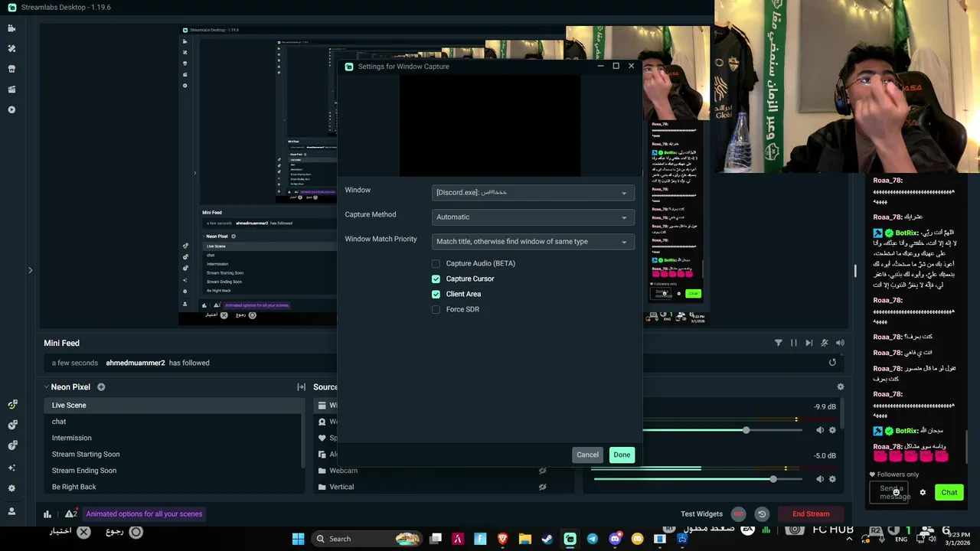This screenshot has width=980, height=551.
Task: Open settings for the -9.9 dB audio source
Action: coord(832,430)
